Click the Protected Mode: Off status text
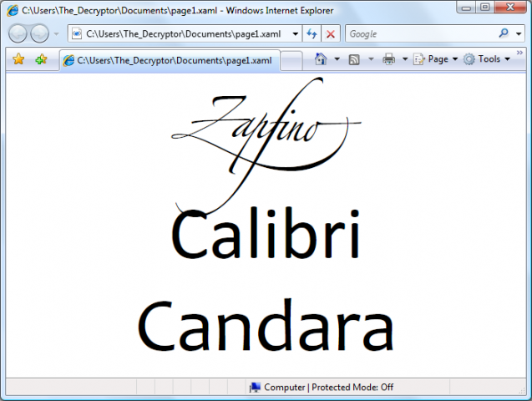532x401 pixels. [352, 387]
